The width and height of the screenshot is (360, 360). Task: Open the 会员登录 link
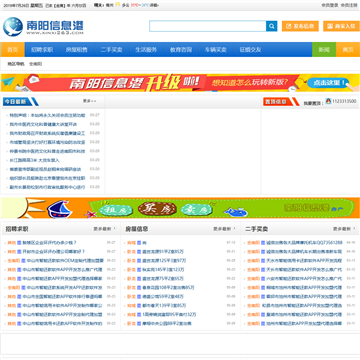click(329, 5)
